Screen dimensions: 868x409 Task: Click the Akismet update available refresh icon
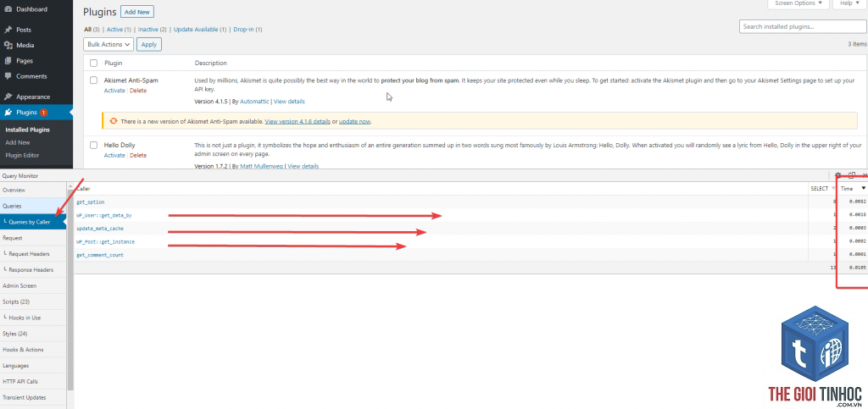pos(114,121)
